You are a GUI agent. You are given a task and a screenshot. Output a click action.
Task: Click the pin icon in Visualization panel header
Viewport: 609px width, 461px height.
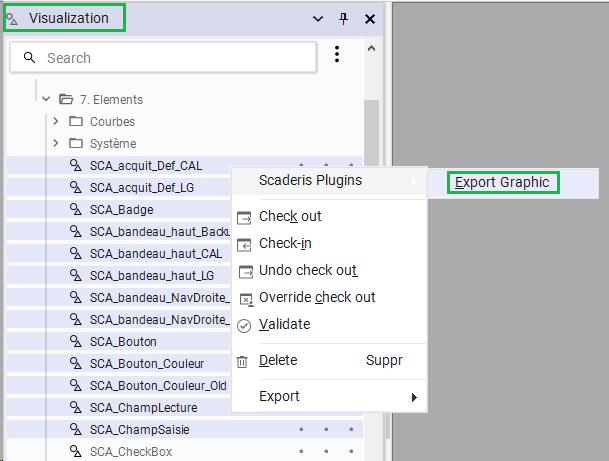[344, 18]
